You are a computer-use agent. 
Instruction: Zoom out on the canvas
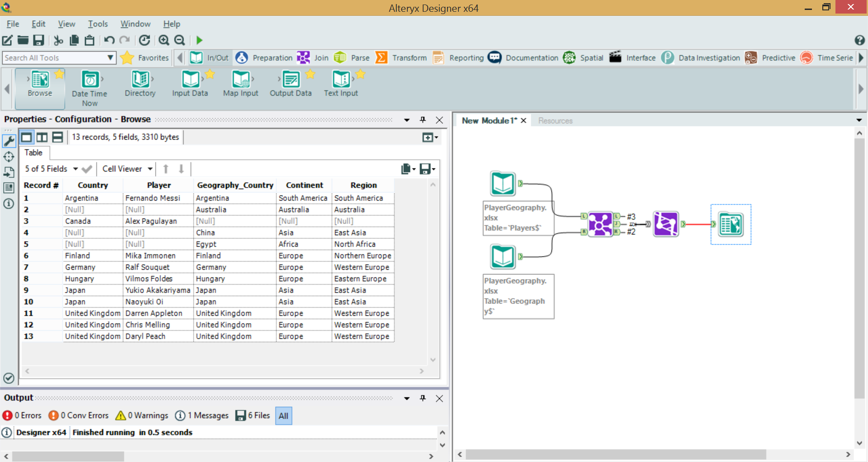[x=179, y=40]
